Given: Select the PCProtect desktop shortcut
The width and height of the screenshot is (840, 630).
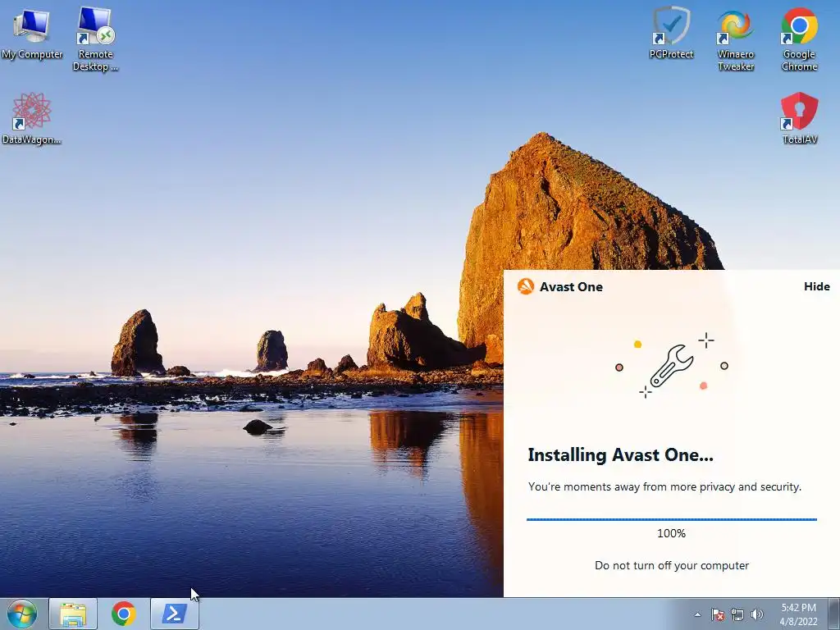Looking at the screenshot, I should [671, 33].
